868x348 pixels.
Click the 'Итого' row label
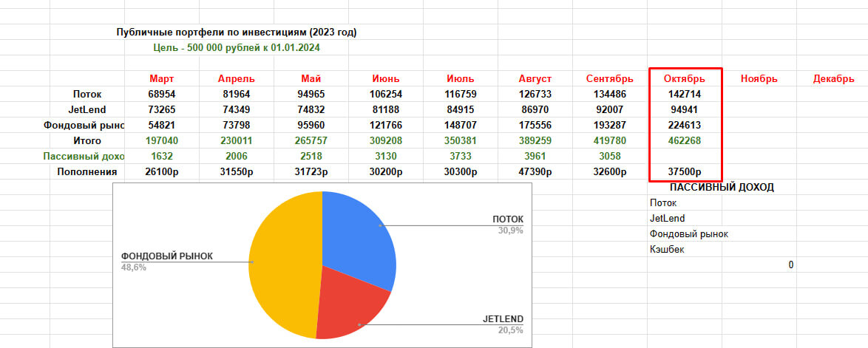coord(87,140)
